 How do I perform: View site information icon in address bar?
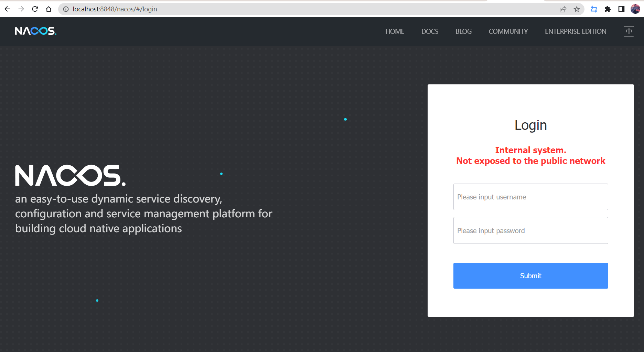pyautogui.click(x=66, y=9)
